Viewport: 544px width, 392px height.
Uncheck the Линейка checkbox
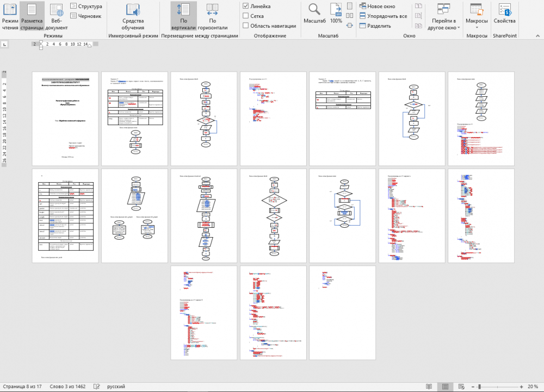click(x=246, y=6)
